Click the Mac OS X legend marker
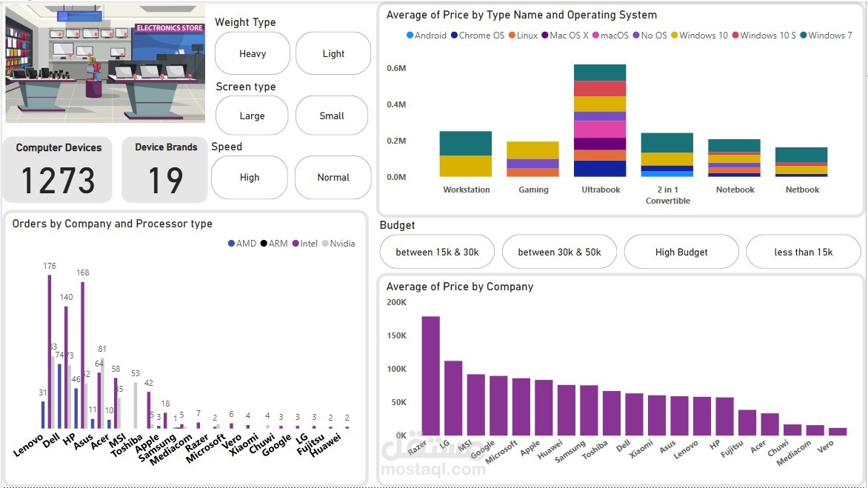 [544, 36]
